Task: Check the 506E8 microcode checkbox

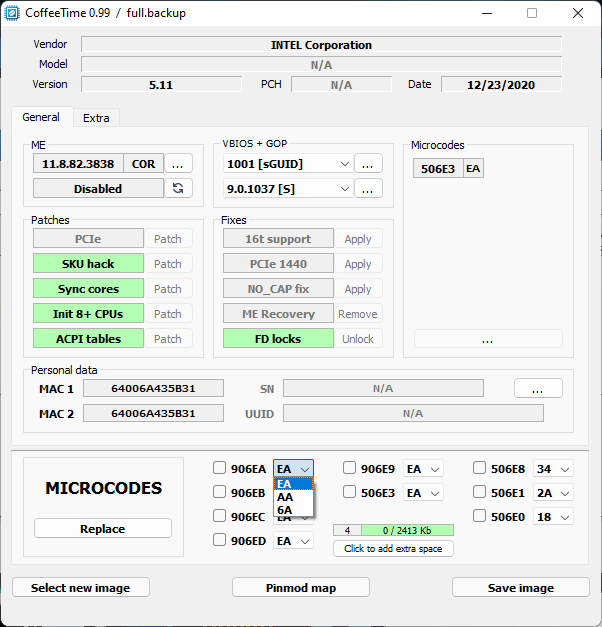Action: pos(479,468)
